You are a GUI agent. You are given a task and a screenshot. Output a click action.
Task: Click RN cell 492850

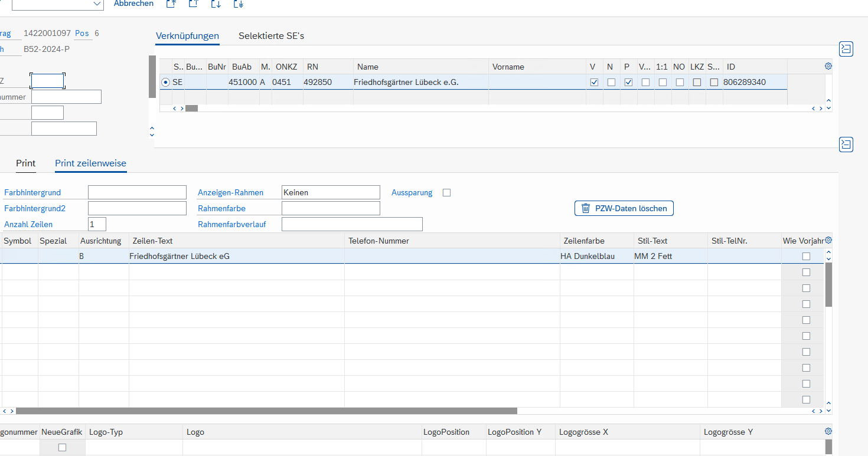tap(328, 82)
